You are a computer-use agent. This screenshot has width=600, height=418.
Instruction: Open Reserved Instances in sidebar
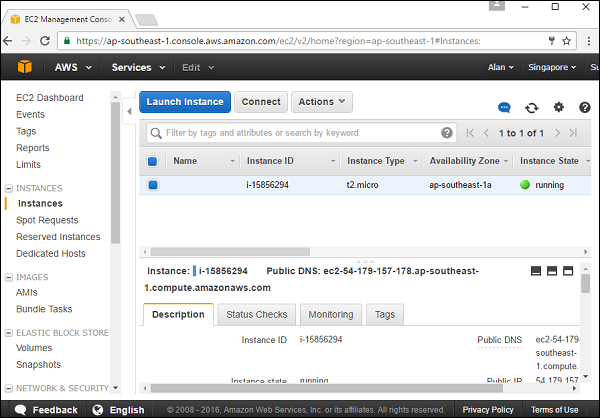[x=58, y=237]
